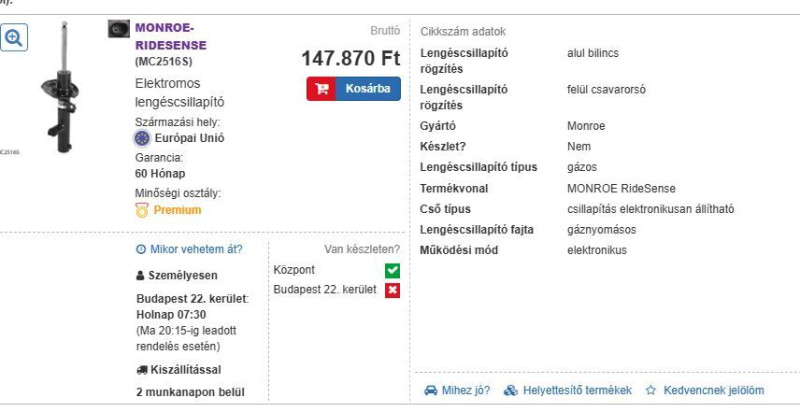Open the magnifier zoom icon on product image
The image size is (800, 412).
(14, 37)
